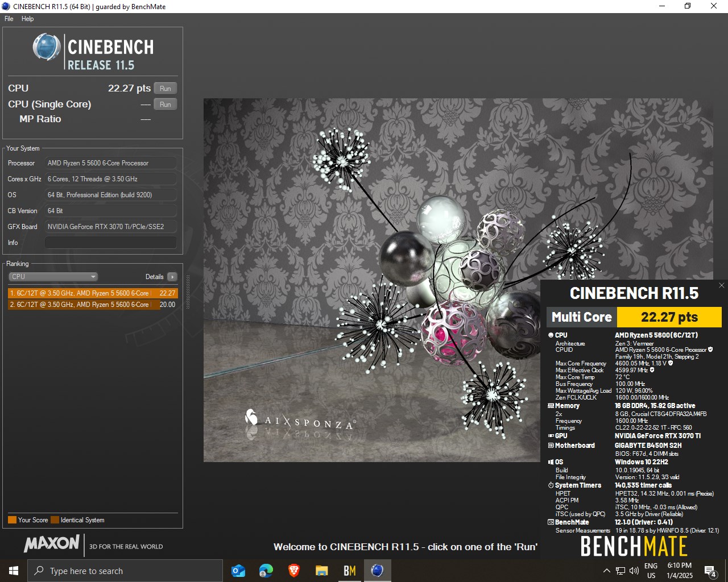Viewport: 728px width, 582px height.
Task: Close the BenchMate overlay panel
Action: (x=722, y=285)
